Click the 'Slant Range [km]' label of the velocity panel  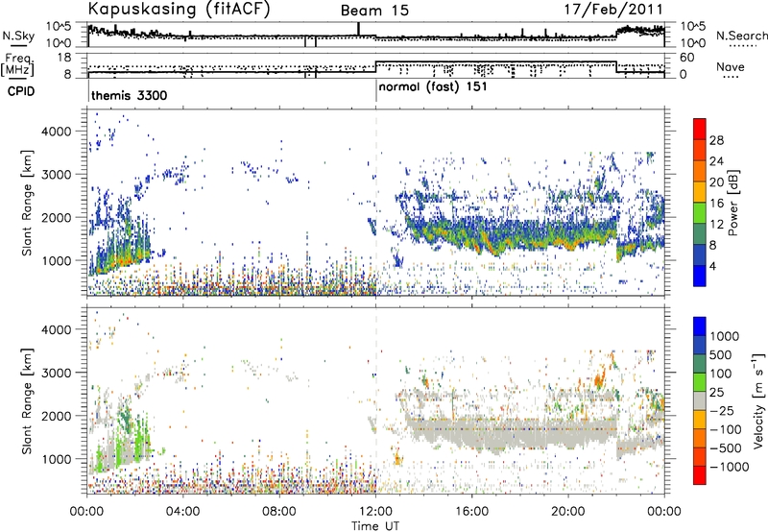click(x=27, y=400)
